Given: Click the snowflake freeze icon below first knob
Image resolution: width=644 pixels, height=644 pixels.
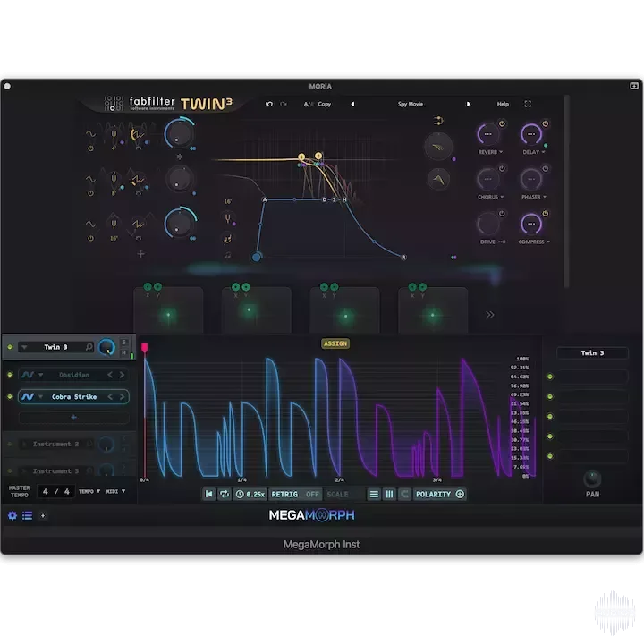Looking at the screenshot, I should coord(180,157).
